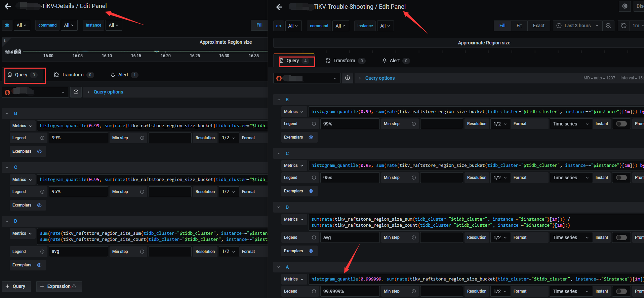Image resolution: width=644 pixels, height=298 pixels.
Task: Enable Instant switch for query D
Action: click(x=621, y=237)
